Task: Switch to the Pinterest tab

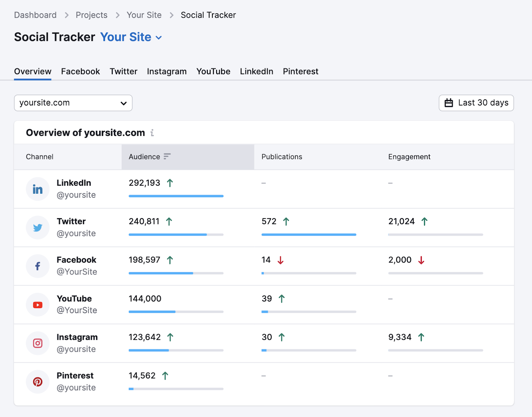Action: 301,71
